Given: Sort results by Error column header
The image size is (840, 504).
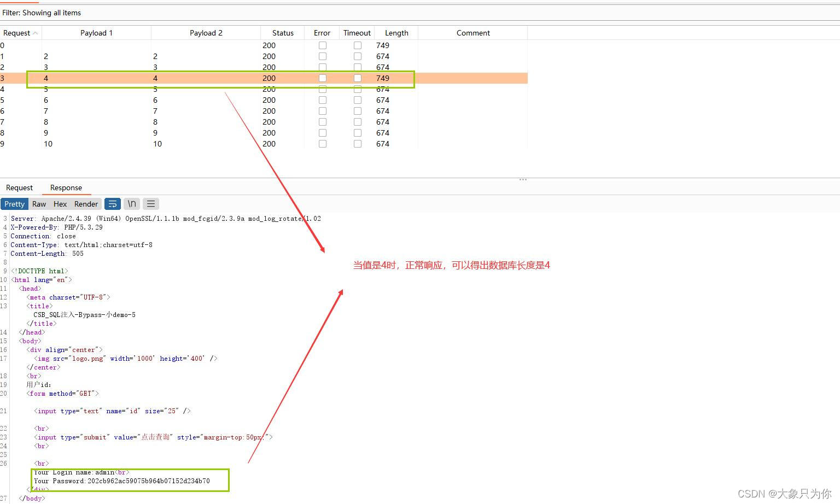Looking at the screenshot, I should coord(322,33).
